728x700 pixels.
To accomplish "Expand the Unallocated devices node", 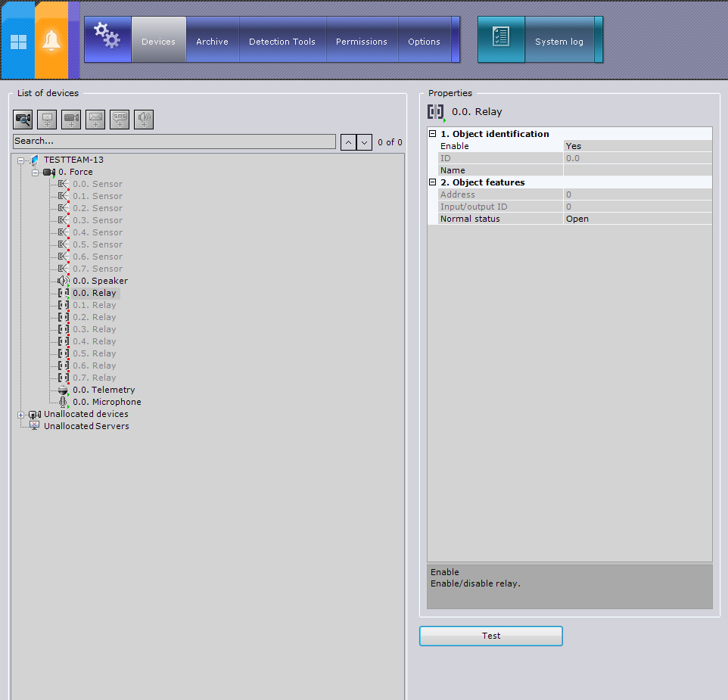I will coord(21,415).
